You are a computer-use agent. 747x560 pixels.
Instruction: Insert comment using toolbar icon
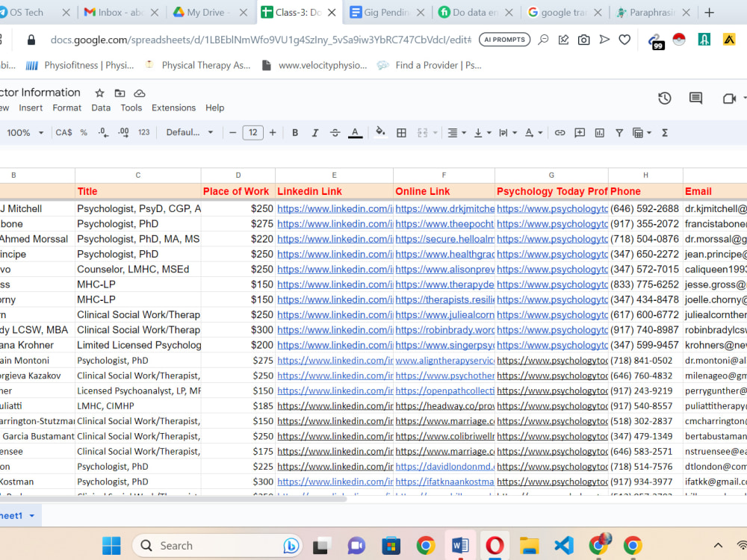(x=580, y=133)
